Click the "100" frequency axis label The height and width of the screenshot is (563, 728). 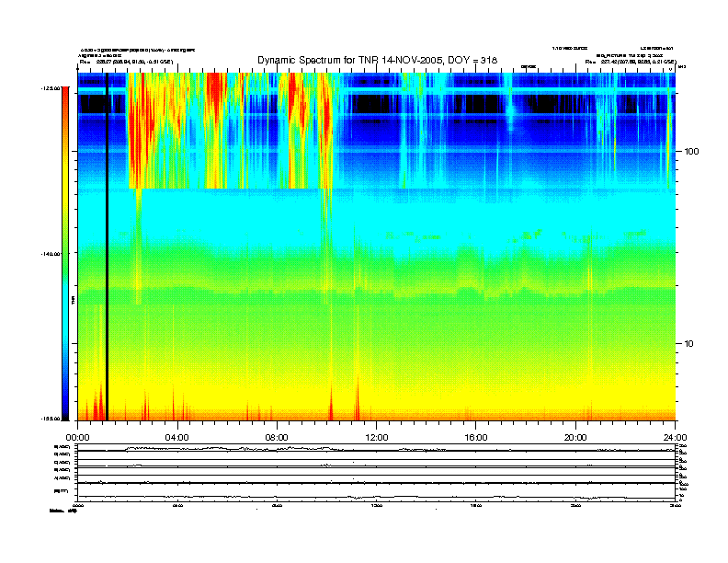[x=691, y=152]
